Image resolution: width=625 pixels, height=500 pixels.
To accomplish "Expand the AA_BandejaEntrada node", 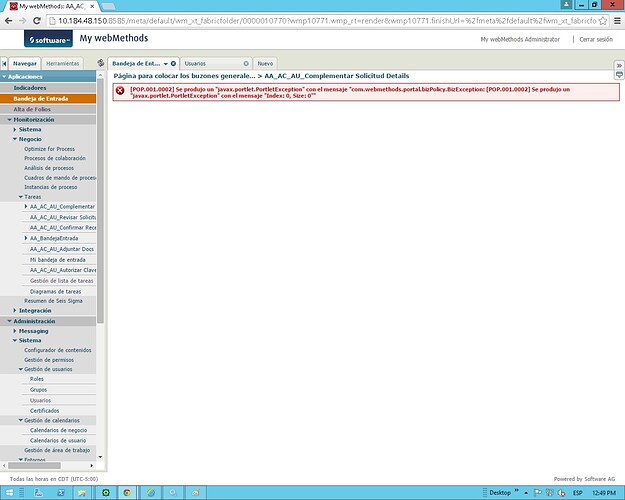I will [x=26, y=238].
